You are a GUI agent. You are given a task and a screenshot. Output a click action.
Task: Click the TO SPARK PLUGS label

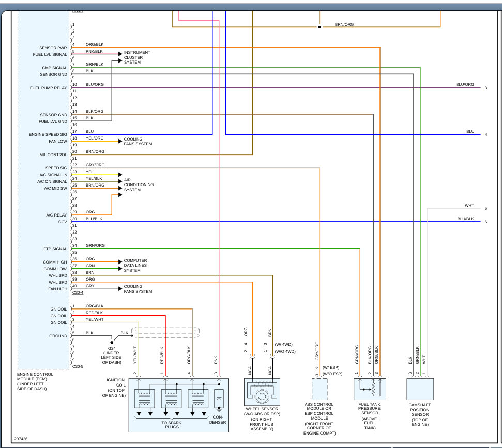(172, 425)
